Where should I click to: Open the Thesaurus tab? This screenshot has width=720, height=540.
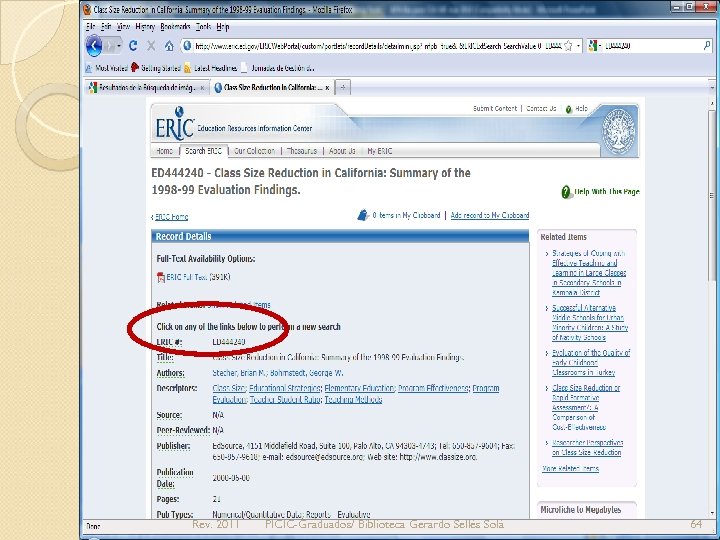302,151
